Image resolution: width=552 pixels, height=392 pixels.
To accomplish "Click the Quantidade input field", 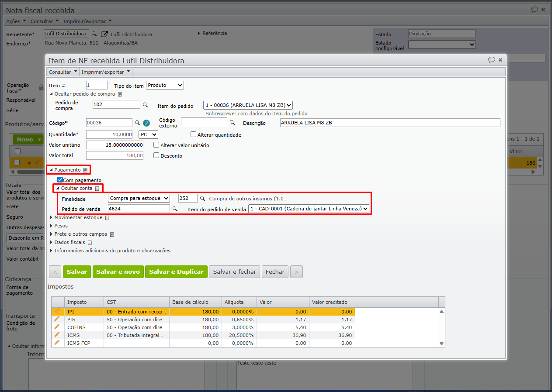I will point(109,134).
